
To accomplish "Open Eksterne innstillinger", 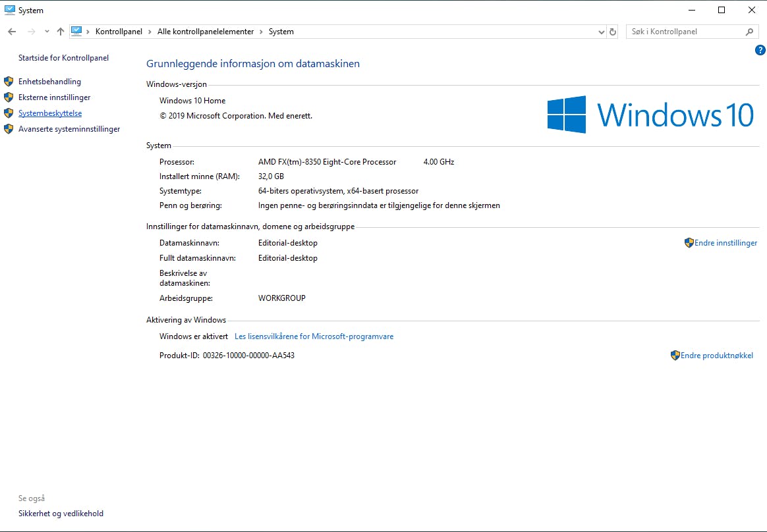I will pos(54,97).
